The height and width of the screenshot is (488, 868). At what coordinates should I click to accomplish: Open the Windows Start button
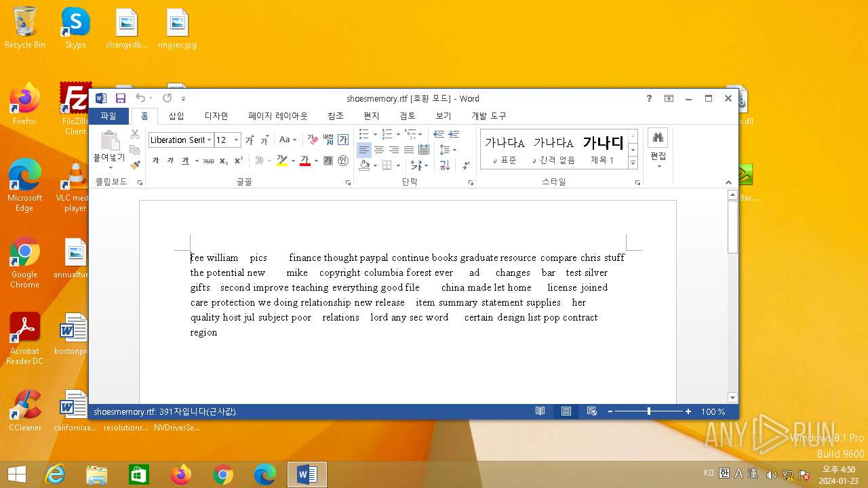[17, 474]
